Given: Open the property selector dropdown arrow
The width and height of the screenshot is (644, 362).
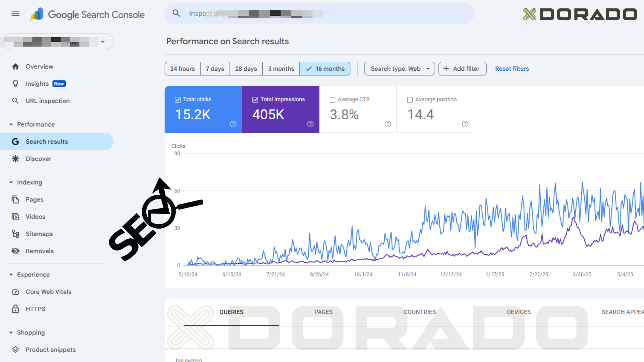Looking at the screenshot, I should 103,42.
